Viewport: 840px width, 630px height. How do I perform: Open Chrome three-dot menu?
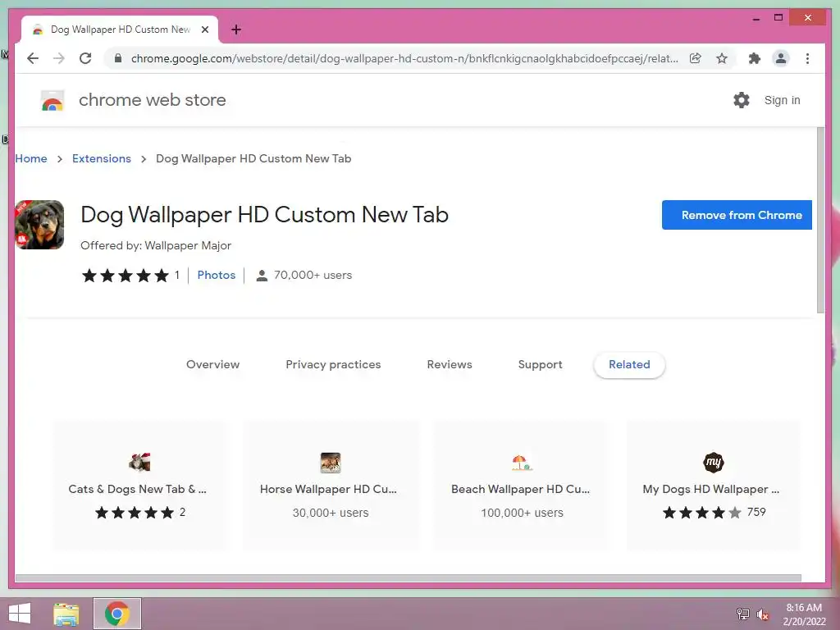[x=807, y=58]
